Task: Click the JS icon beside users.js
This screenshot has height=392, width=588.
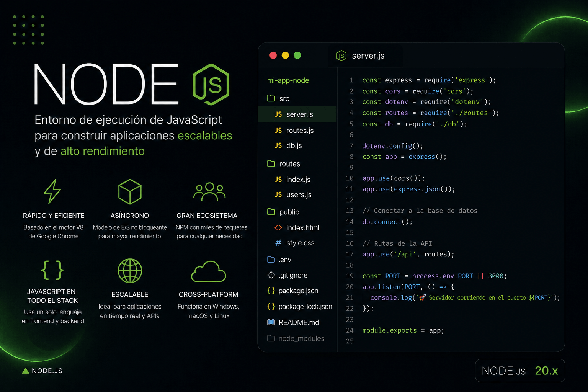Action: pos(278,194)
